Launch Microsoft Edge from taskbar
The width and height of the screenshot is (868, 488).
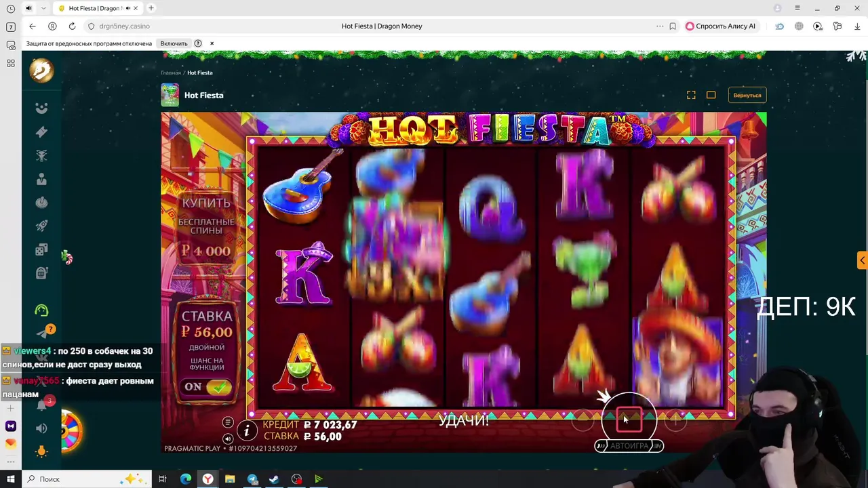(186, 479)
